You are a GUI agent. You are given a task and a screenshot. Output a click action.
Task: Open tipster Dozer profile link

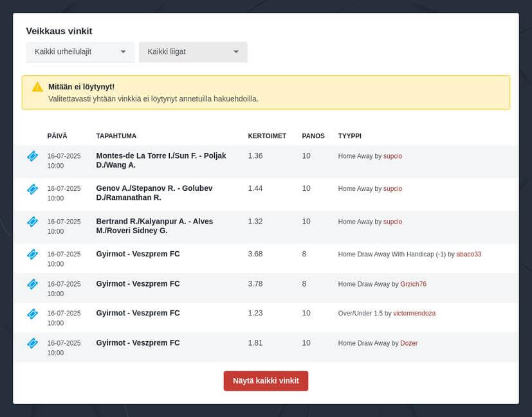(x=409, y=343)
